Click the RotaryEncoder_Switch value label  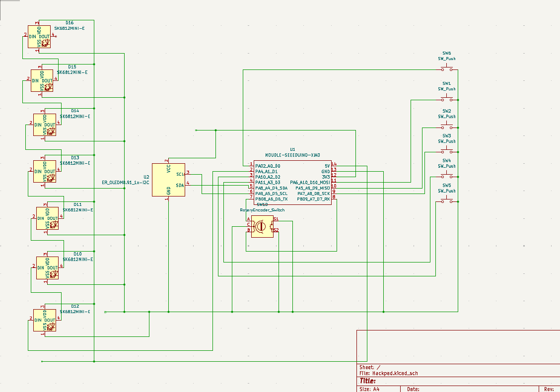[262, 210]
